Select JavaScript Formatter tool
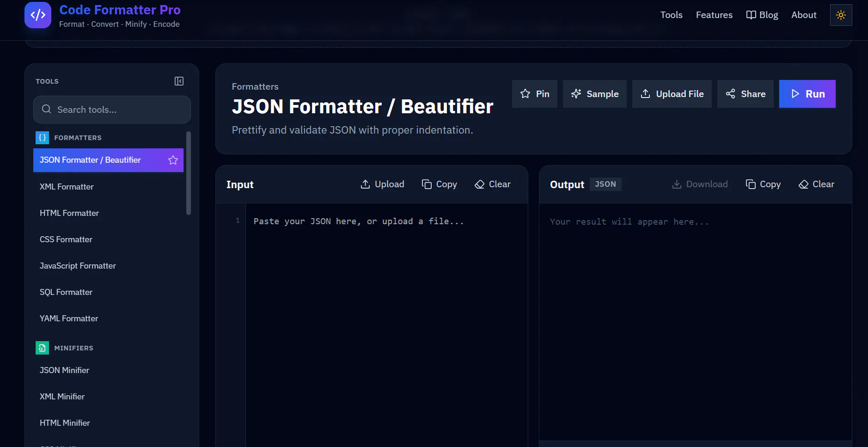Viewport: 868px width, 447px height. (x=108, y=266)
